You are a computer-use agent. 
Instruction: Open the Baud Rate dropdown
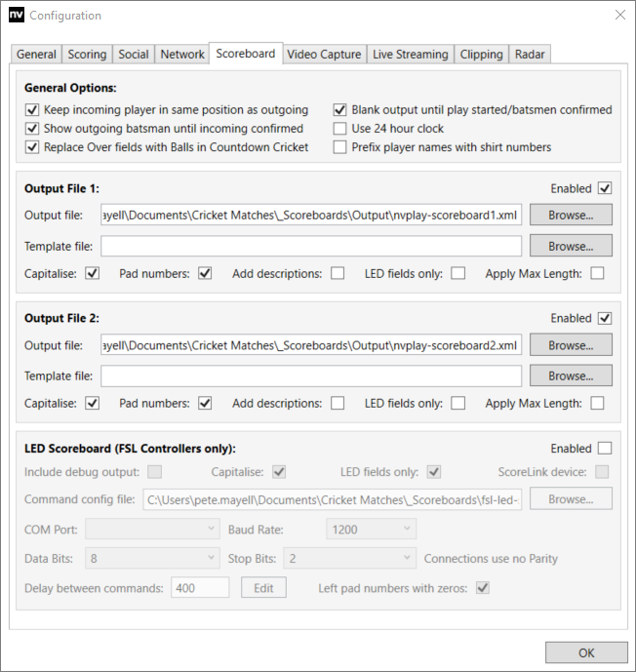[371, 529]
